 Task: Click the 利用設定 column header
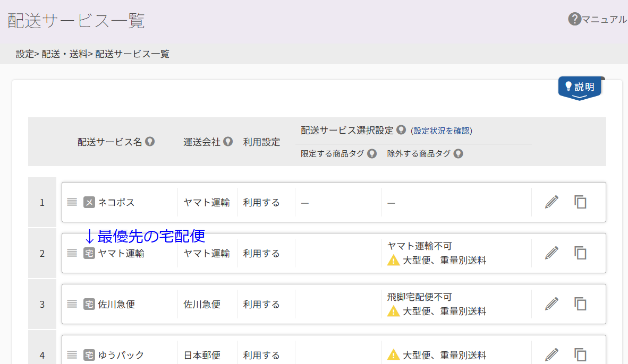click(261, 142)
